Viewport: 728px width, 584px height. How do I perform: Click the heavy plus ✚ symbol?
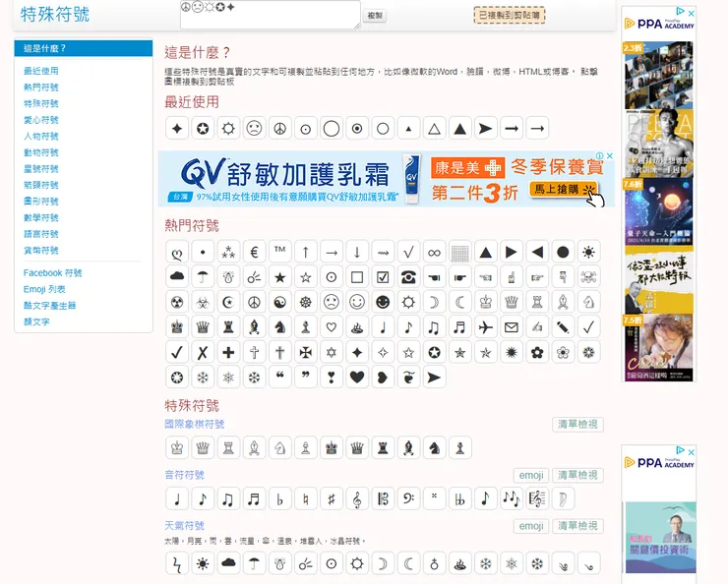(228, 352)
